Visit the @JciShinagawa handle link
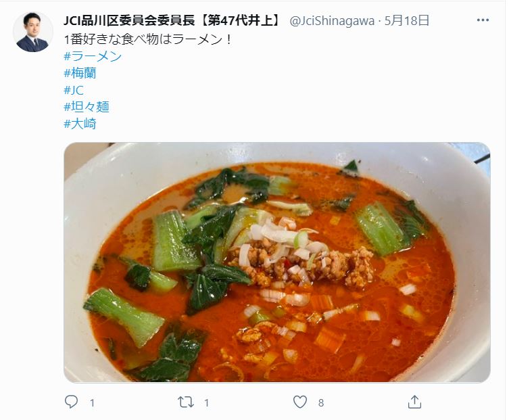 pos(332,21)
